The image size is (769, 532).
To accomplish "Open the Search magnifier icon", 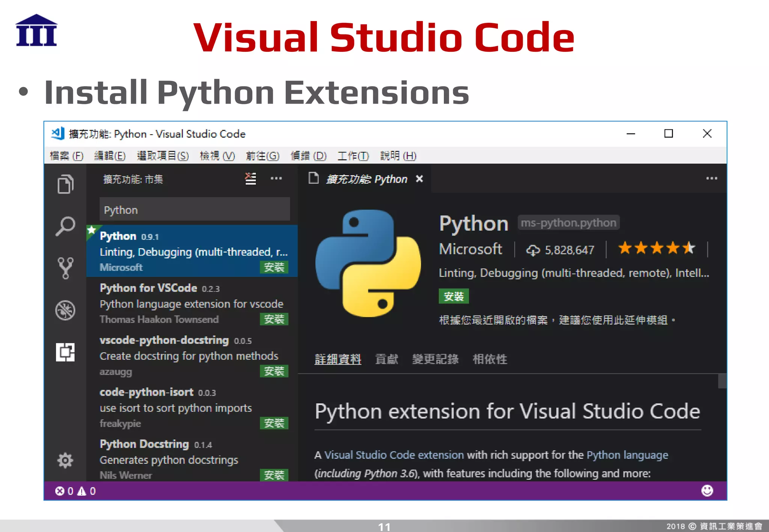I will (x=65, y=226).
